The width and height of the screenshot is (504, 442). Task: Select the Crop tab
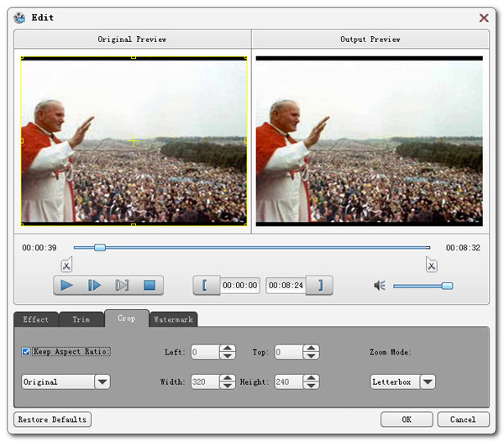click(127, 318)
